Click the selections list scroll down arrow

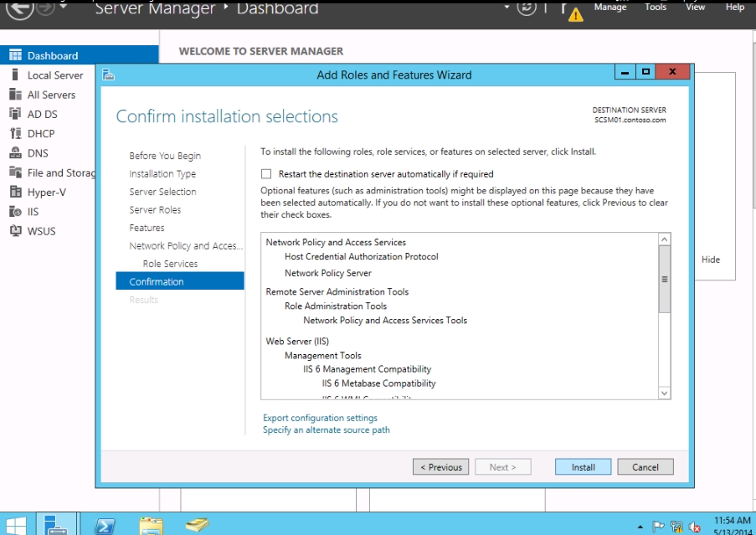pos(665,394)
